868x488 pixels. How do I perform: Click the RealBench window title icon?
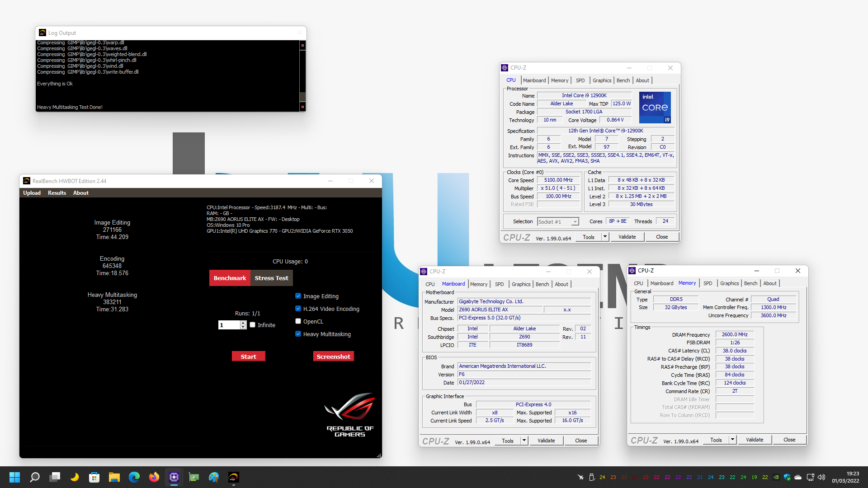pos(27,181)
